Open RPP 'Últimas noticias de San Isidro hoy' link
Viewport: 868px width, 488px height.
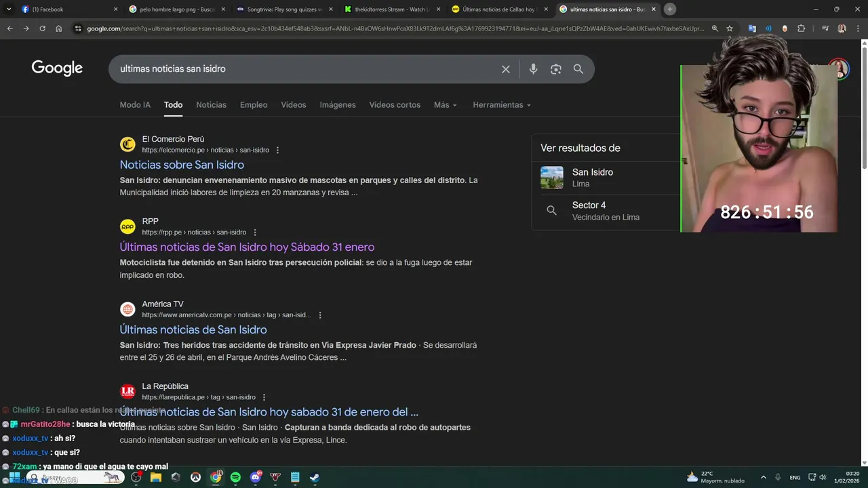click(x=247, y=247)
